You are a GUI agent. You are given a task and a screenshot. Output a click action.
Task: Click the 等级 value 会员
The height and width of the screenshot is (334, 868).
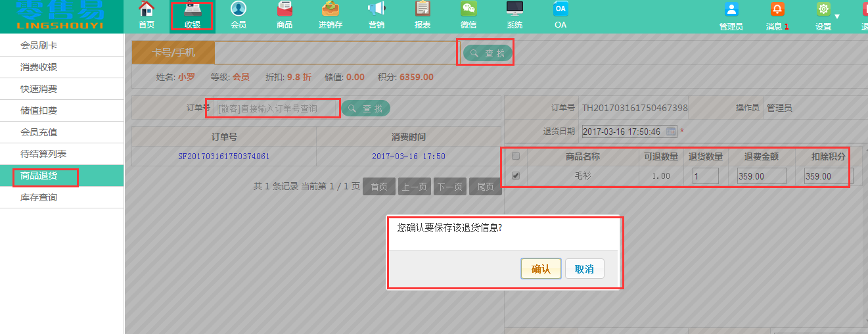(x=241, y=77)
